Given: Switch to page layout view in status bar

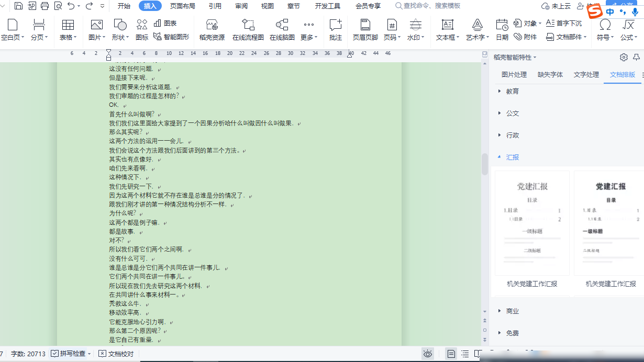Looking at the screenshot, I should (x=451, y=354).
